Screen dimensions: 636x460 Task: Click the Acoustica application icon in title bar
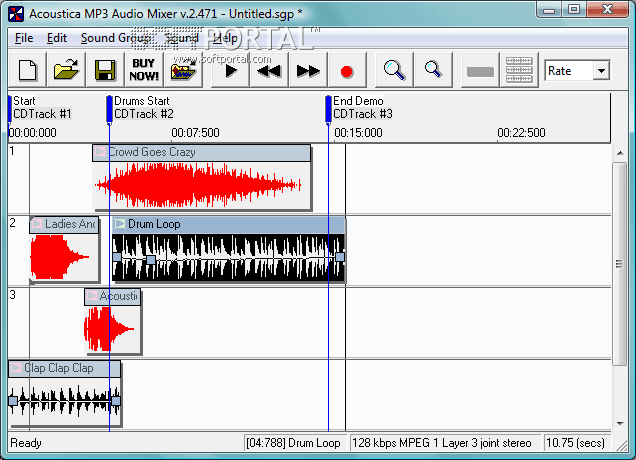coord(16,14)
